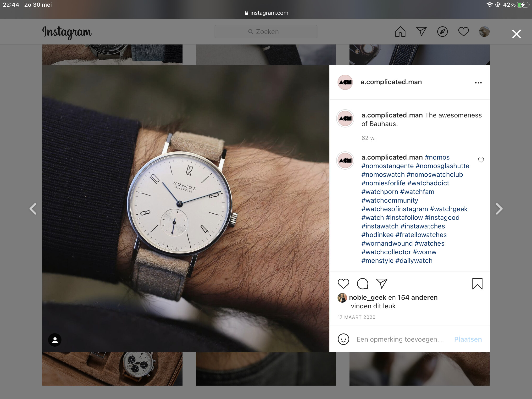This screenshot has width=532, height=399.
Task: Click the Plaatsen button
Action: (468, 339)
